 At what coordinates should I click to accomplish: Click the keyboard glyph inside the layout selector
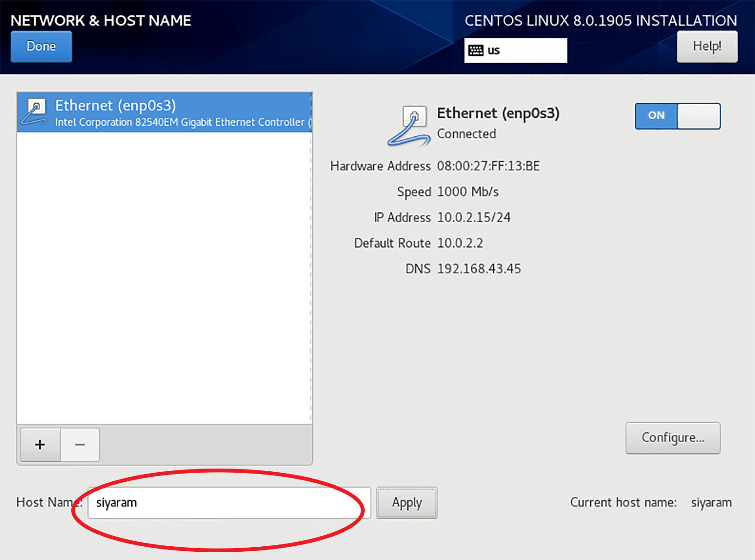(475, 50)
